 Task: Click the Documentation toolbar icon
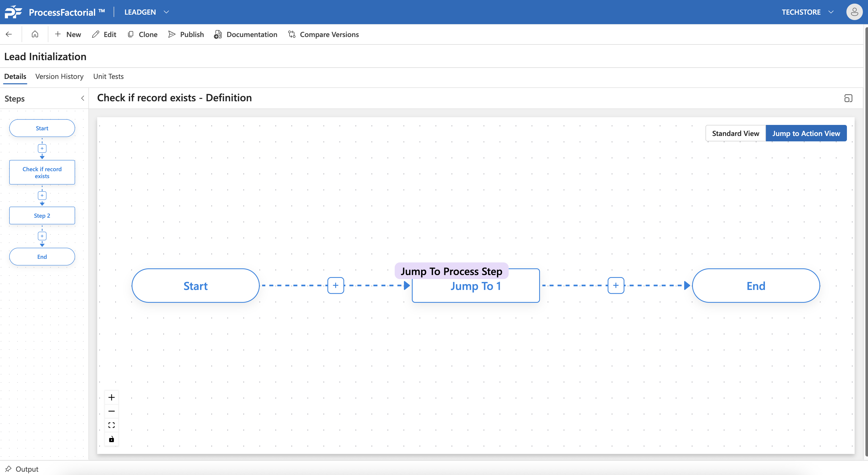pos(218,34)
